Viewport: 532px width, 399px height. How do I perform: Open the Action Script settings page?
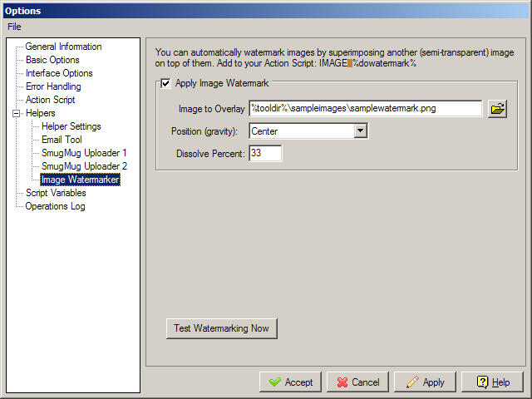50,100
